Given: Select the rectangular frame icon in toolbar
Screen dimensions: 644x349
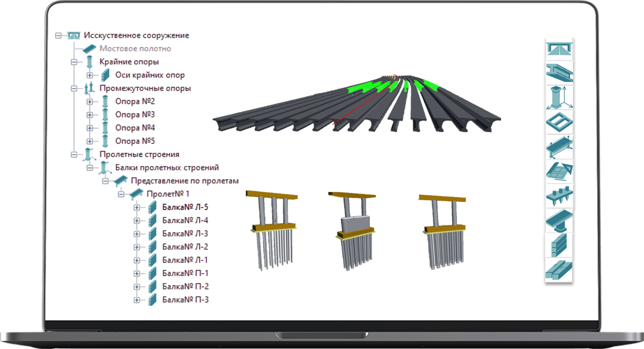Looking at the screenshot, I should coord(559,122).
